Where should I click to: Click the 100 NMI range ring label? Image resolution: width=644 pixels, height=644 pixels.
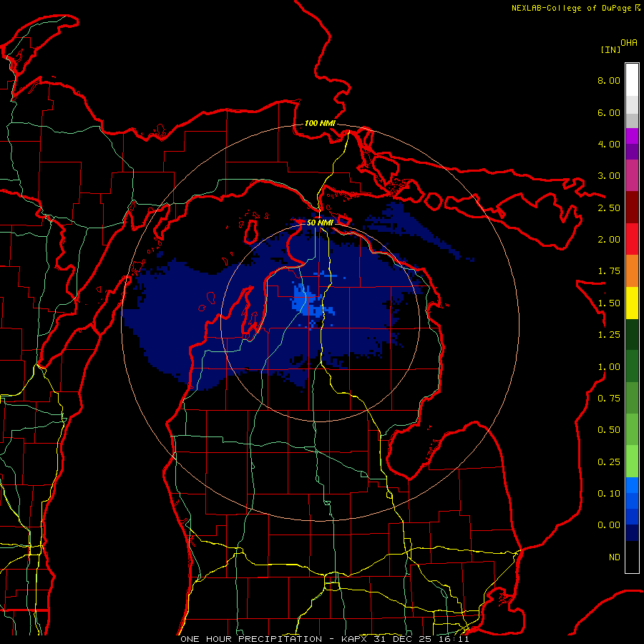pyautogui.click(x=320, y=123)
